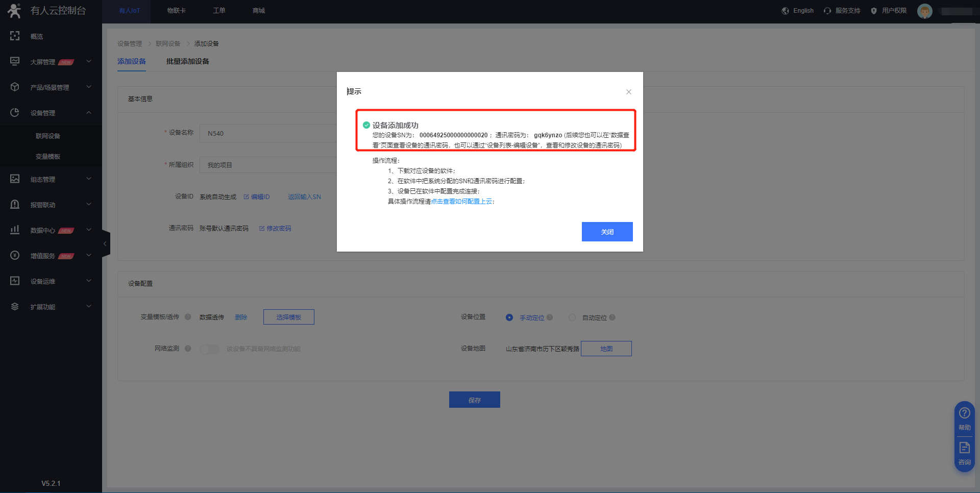Expand the 数据中心 sidebar menu
The height and width of the screenshot is (493, 980).
tap(50, 230)
